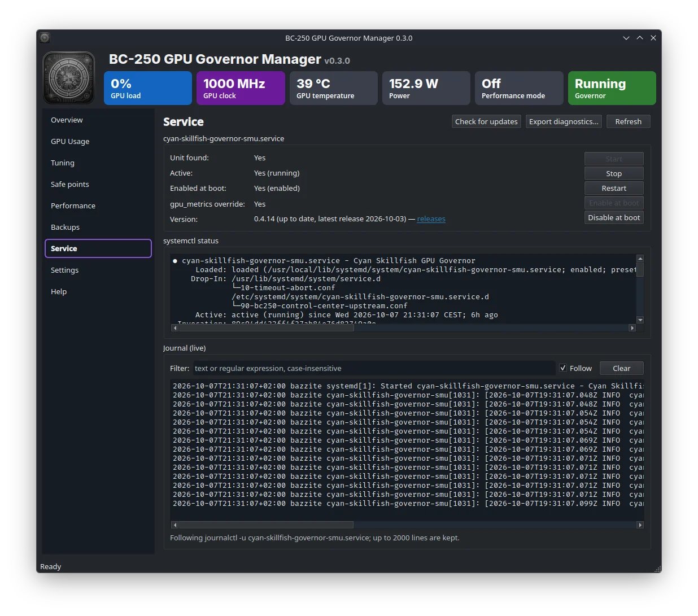Image resolution: width=698 pixels, height=616 pixels.
Task: Open the Overview page
Action: tap(98, 120)
